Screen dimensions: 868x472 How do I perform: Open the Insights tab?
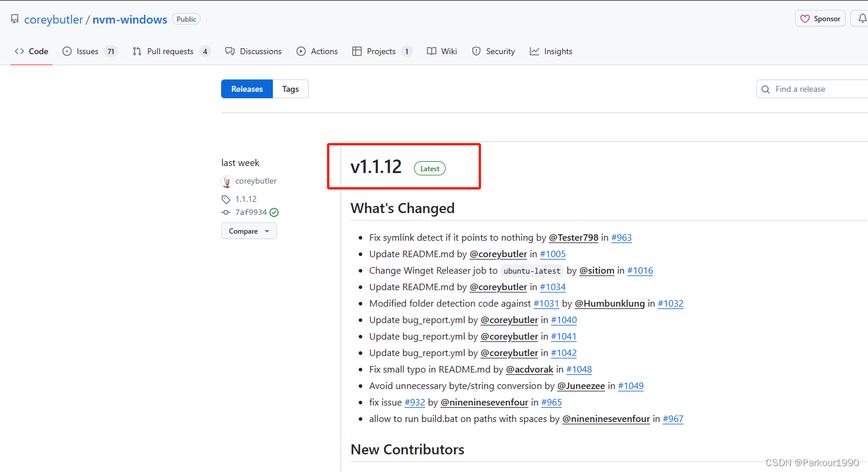click(551, 51)
